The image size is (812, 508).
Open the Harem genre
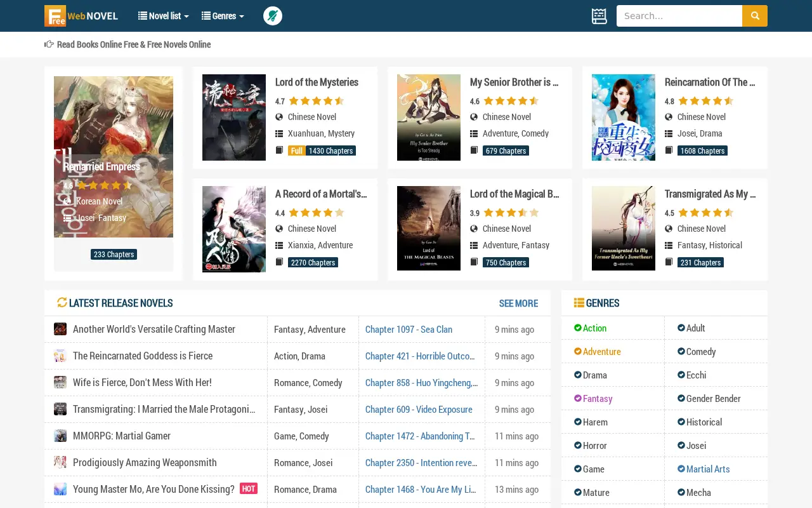click(595, 422)
